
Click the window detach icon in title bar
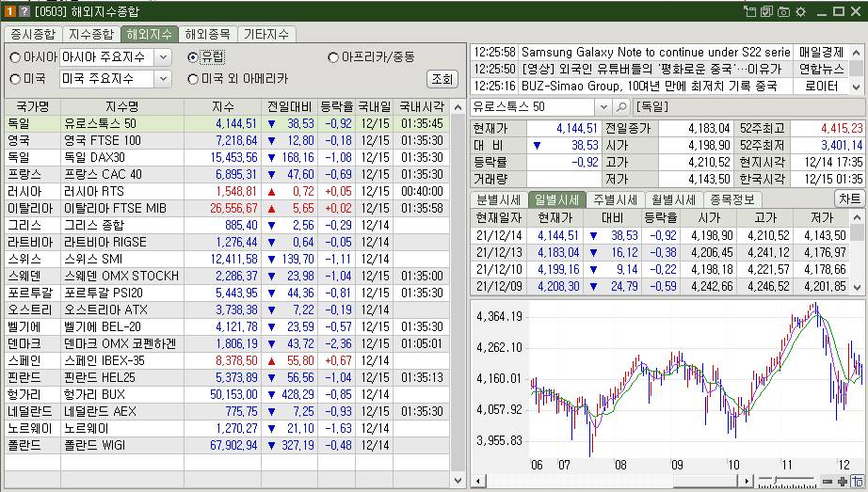click(749, 11)
